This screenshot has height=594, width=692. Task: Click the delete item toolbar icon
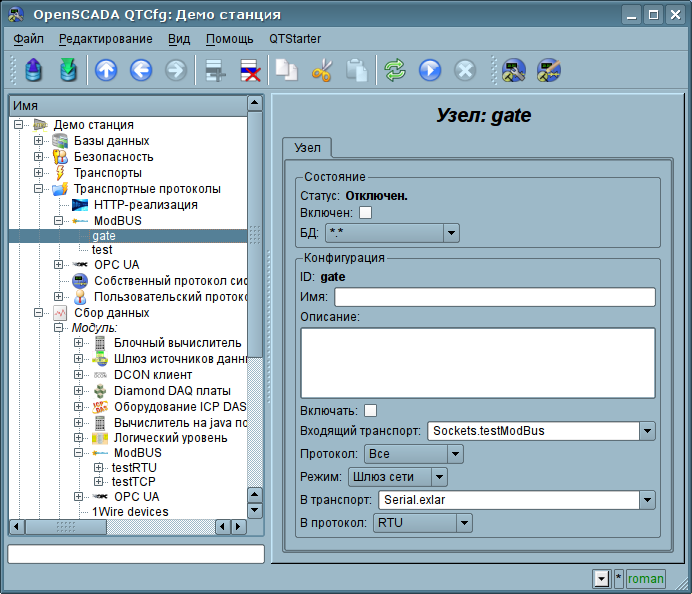coord(248,70)
